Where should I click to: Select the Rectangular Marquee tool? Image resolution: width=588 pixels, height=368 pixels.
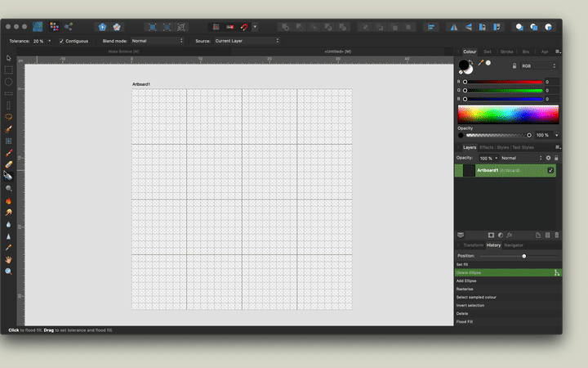(8, 70)
